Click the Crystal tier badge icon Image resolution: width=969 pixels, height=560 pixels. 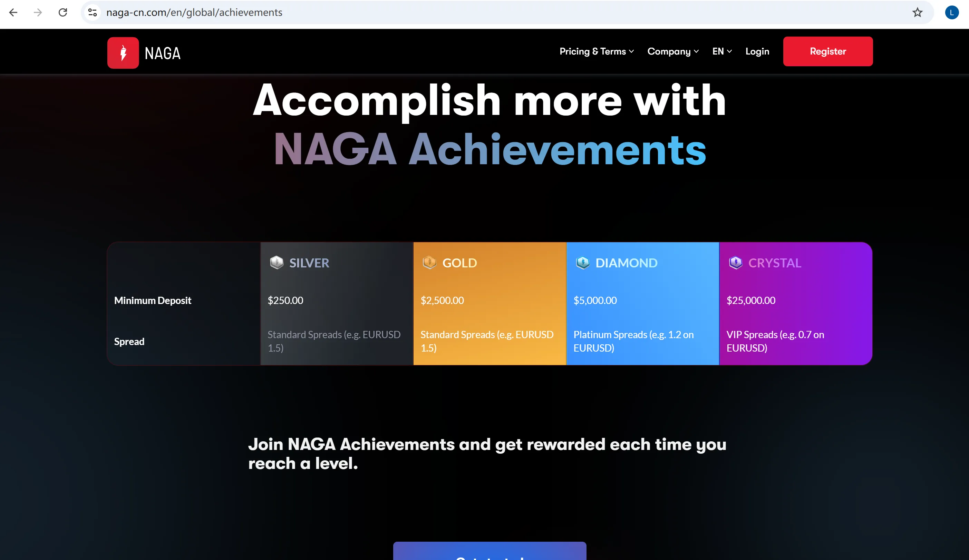tap(735, 263)
